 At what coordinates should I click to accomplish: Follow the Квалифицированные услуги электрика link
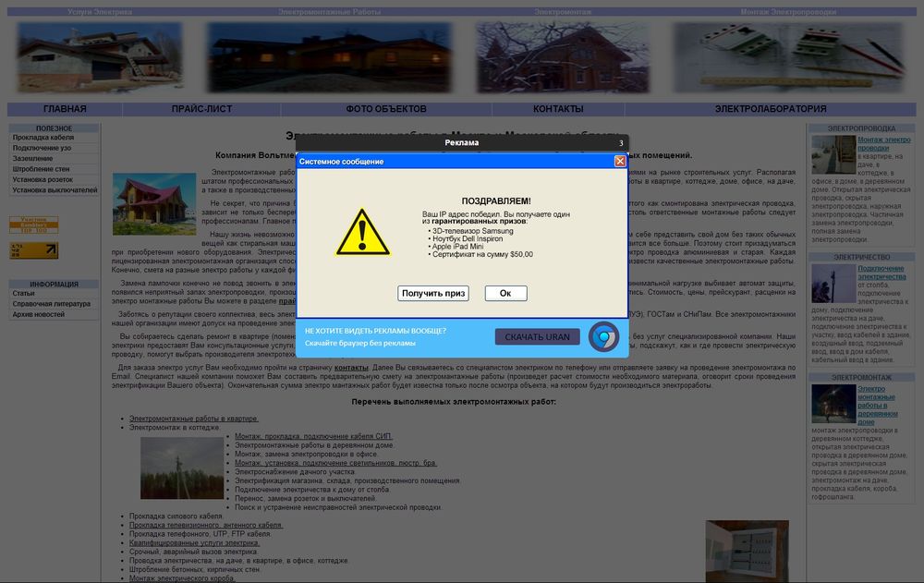pos(194,542)
